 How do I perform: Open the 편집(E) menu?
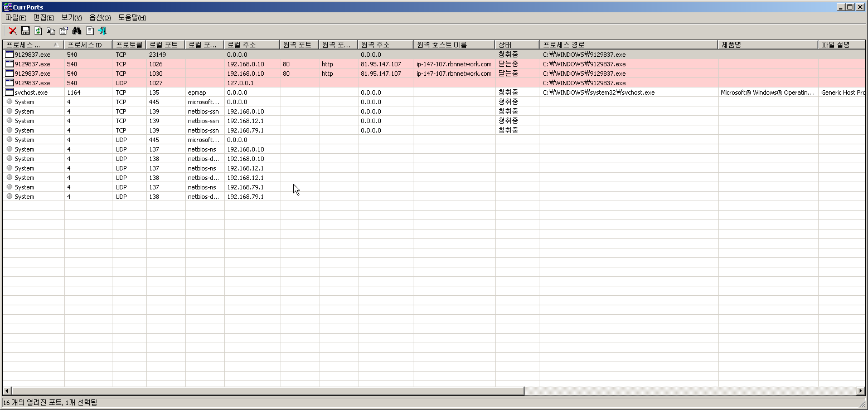coord(43,18)
